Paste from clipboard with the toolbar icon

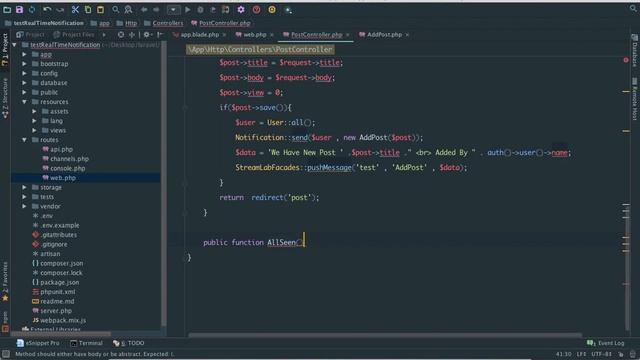tap(100, 9)
